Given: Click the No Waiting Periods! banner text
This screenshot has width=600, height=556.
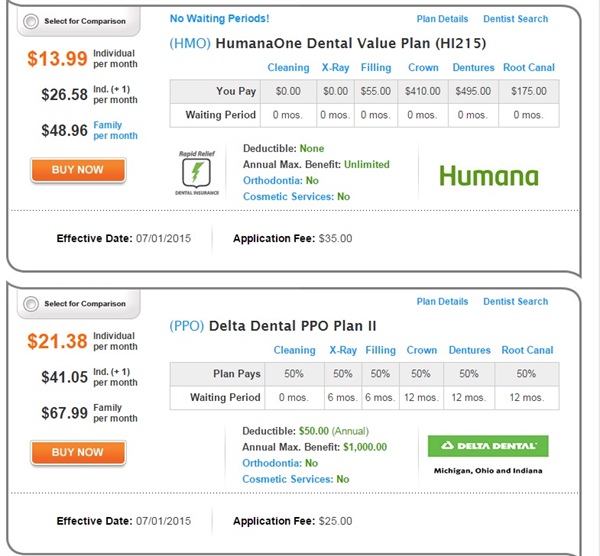Looking at the screenshot, I should click(x=219, y=18).
